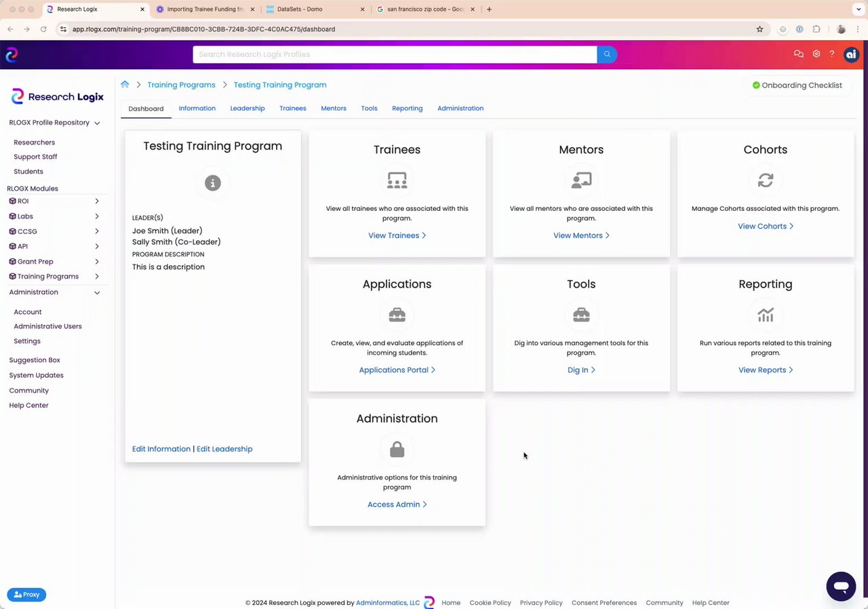Click the Tools toolbox icon
Image resolution: width=868 pixels, height=609 pixels.
581,315
